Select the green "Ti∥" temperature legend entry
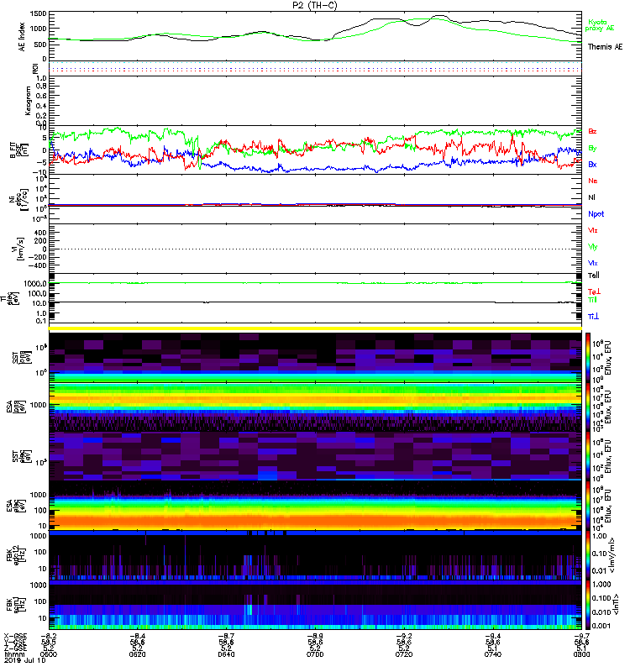630x672 pixels. [x=592, y=300]
